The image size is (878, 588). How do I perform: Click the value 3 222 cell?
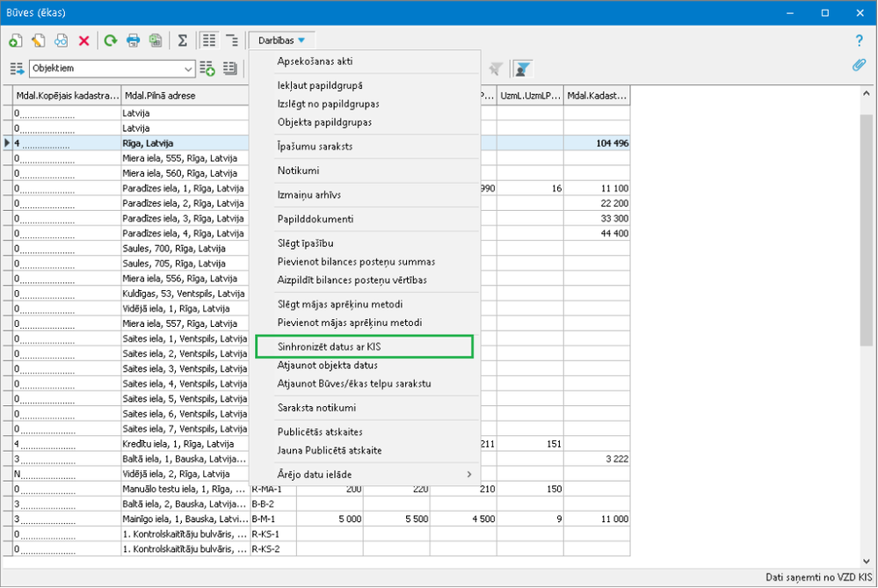pos(597,459)
